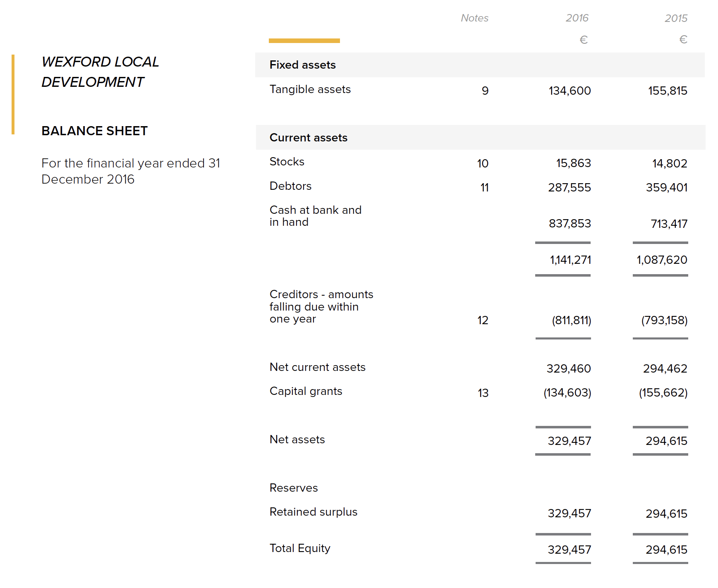Select the 'BALANCE SHEET' heading
This screenshot has width=718, height=588.
(x=94, y=131)
